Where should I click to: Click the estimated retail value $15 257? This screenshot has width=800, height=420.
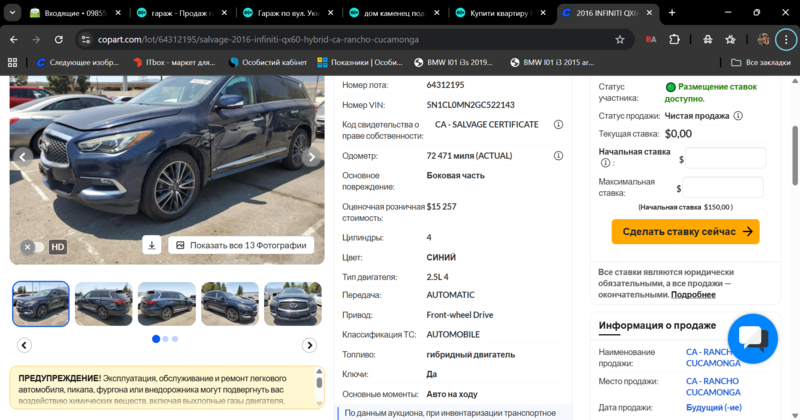(441, 207)
